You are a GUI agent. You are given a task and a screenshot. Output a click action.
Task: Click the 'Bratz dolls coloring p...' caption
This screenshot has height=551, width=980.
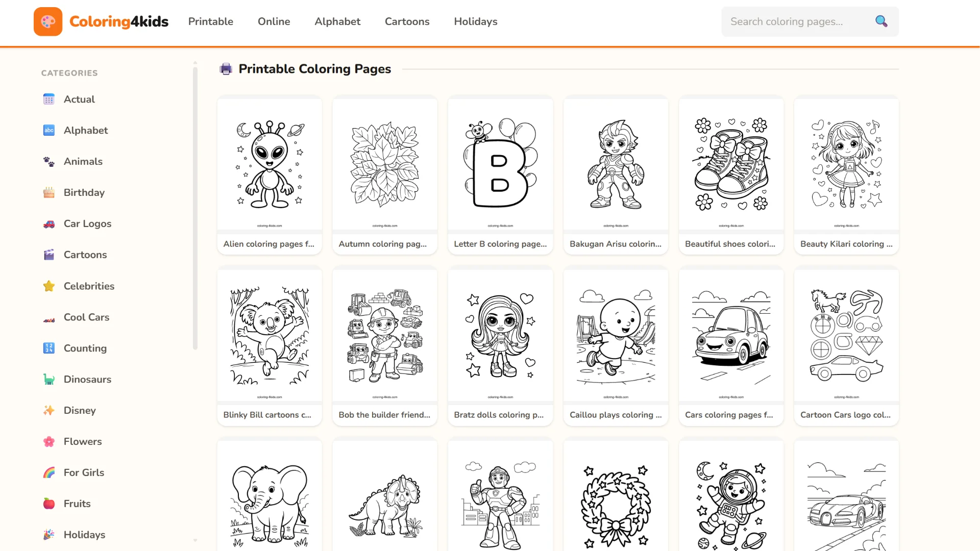pos(499,415)
